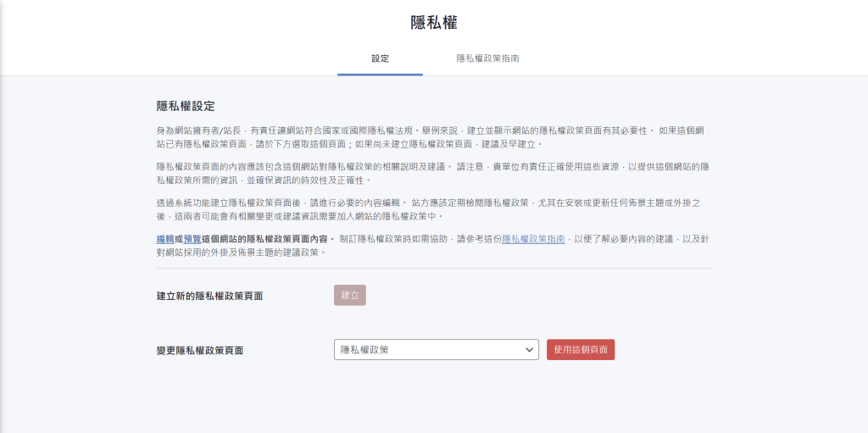Open the 預覽 link
This screenshot has height=433, width=868.
pyautogui.click(x=192, y=239)
